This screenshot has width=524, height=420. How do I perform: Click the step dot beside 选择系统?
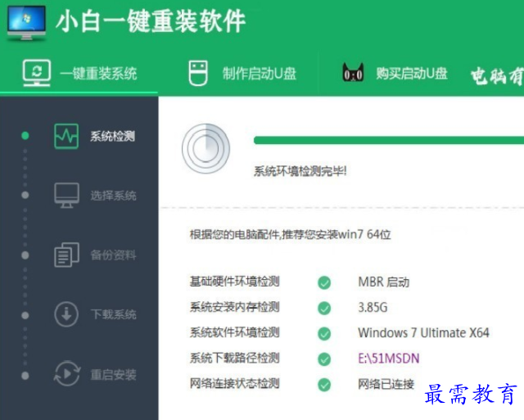25,195
